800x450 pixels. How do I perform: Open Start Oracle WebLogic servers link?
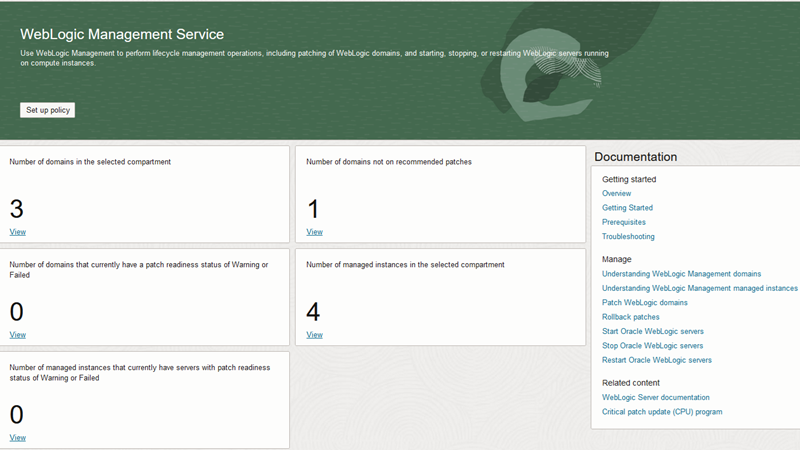653,331
